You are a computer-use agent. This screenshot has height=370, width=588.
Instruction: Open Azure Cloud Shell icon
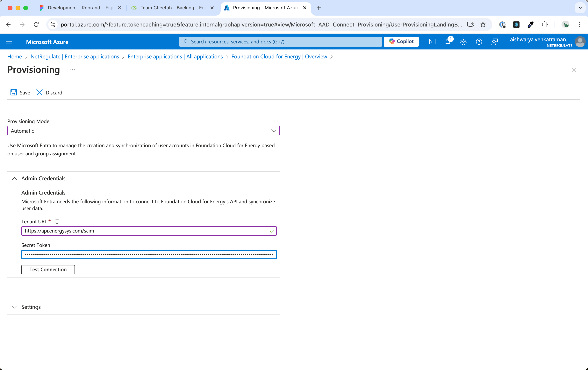[432, 42]
